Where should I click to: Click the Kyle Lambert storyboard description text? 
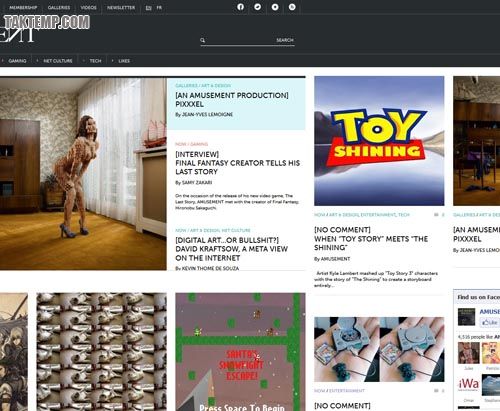point(376,279)
